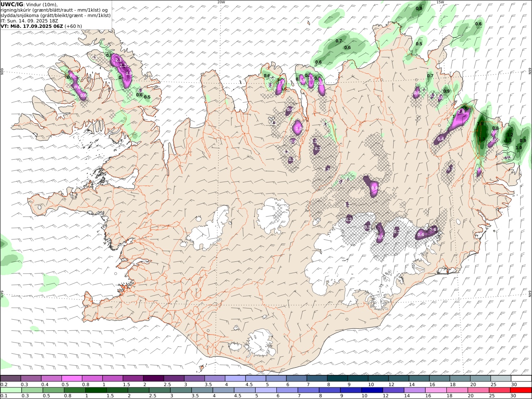
Task: Select bottom-row legend swatch between 0.1 and 0.3
Action: tap(11, 390)
